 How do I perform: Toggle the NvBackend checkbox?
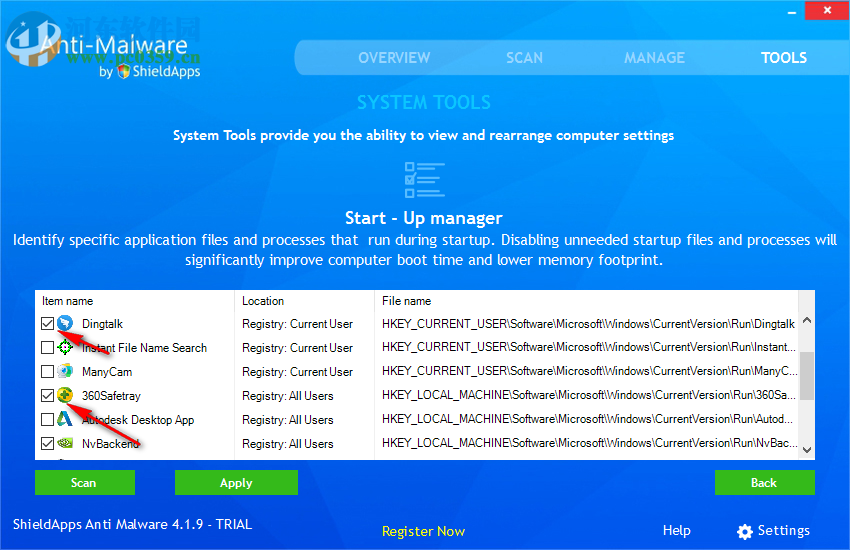[x=48, y=443]
